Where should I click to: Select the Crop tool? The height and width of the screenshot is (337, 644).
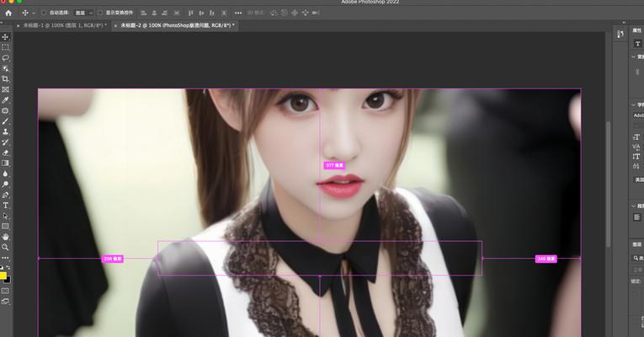(5, 79)
